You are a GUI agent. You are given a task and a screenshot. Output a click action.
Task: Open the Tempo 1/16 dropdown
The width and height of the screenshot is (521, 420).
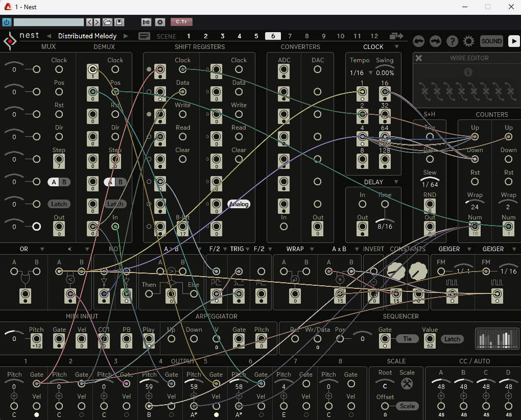click(370, 72)
